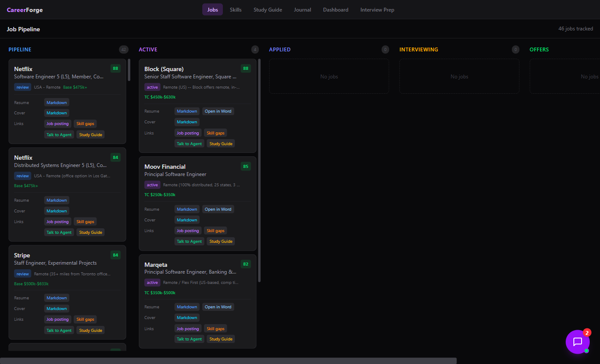View Skill gaps for the Netflix Distributed Systems role
Viewport: 600px width, 364px height.
85,221
